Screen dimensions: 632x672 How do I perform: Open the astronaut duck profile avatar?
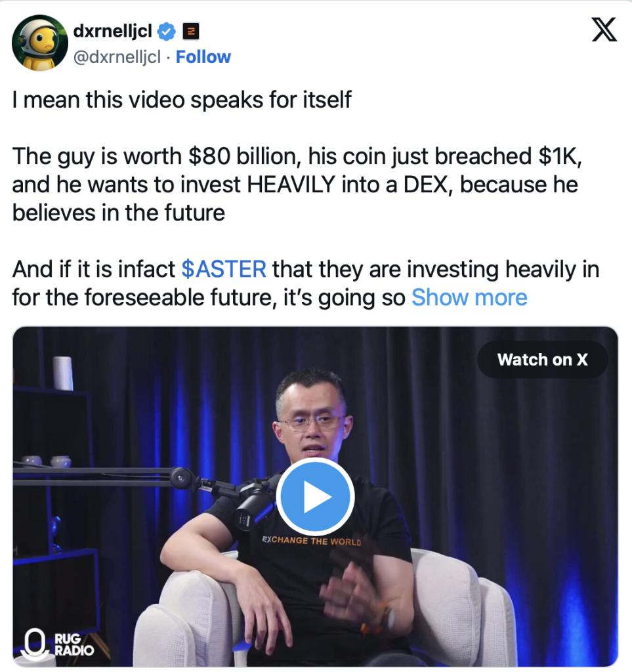point(40,43)
